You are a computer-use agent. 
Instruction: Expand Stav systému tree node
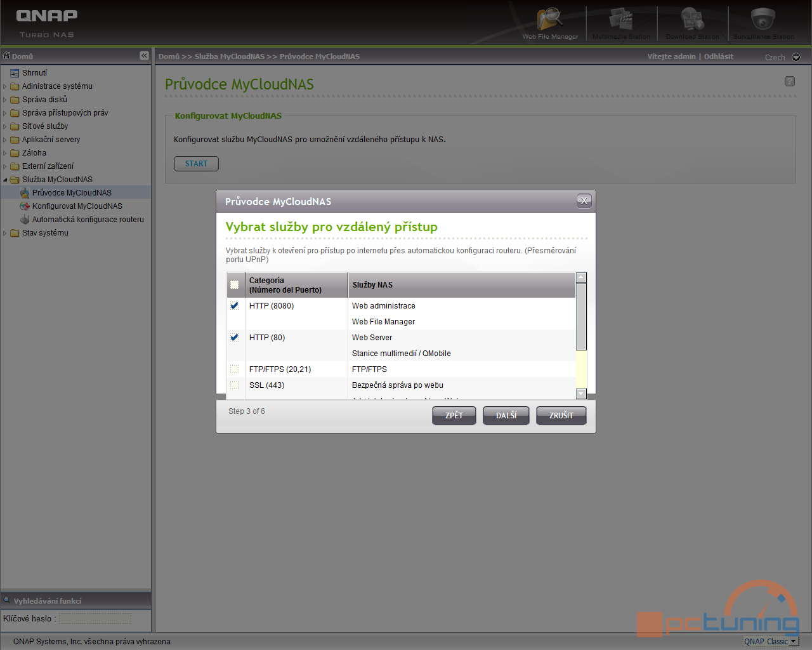coord(5,233)
